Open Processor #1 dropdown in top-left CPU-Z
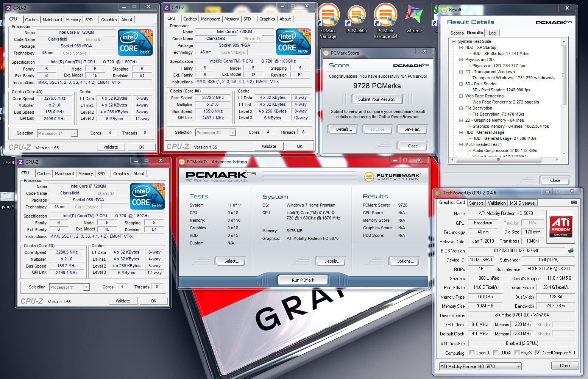The width and height of the screenshot is (588, 379). point(57,133)
